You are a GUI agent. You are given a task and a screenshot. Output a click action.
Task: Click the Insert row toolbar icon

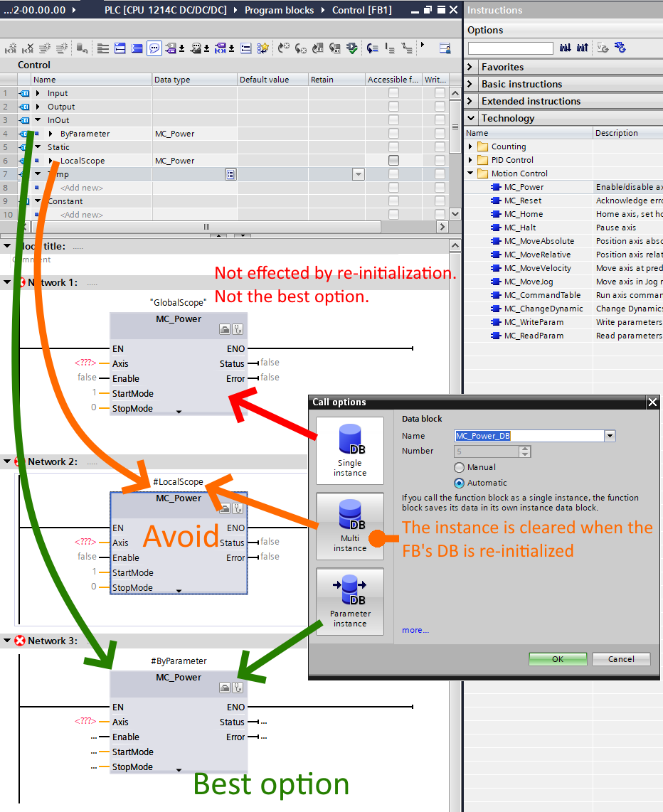[45, 48]
